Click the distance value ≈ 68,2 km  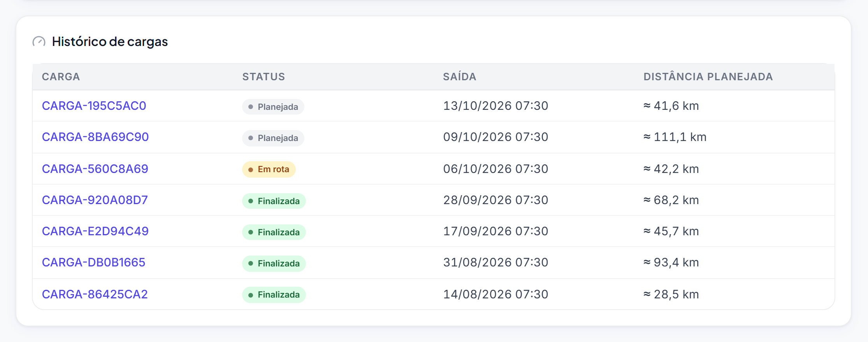point(671,200)
